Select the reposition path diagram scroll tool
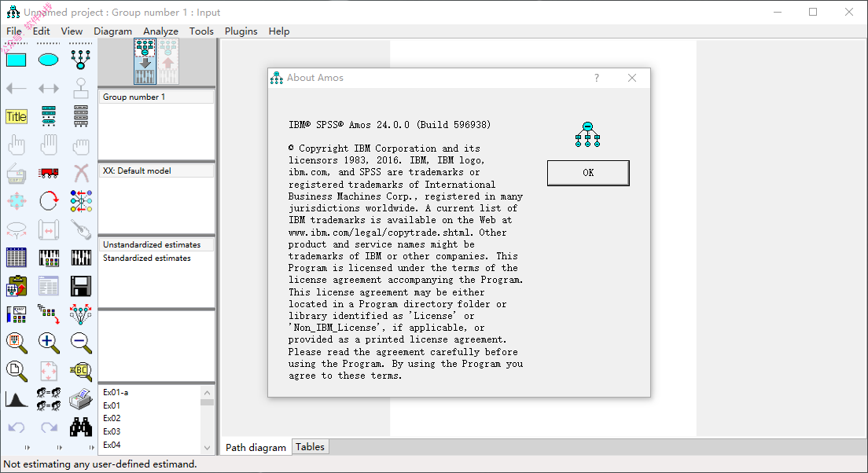This screenshot has width=868, height=473. point(48,229)
